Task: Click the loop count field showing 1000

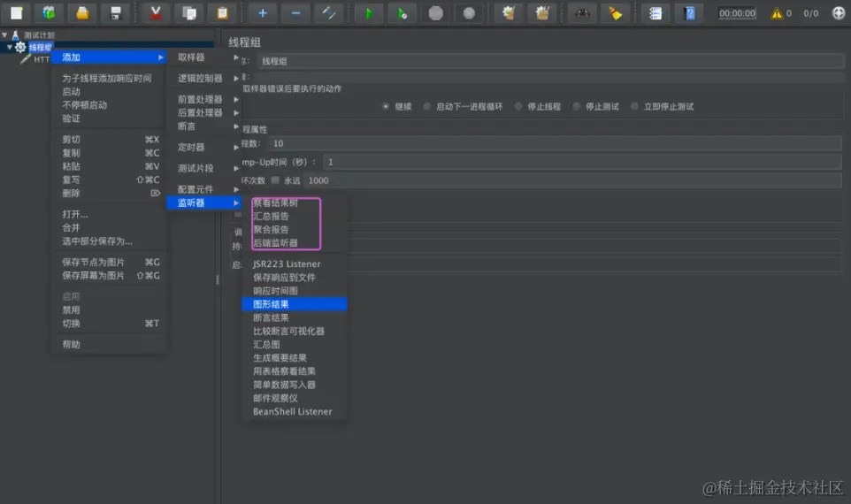Action: click(x=572, y=180)
